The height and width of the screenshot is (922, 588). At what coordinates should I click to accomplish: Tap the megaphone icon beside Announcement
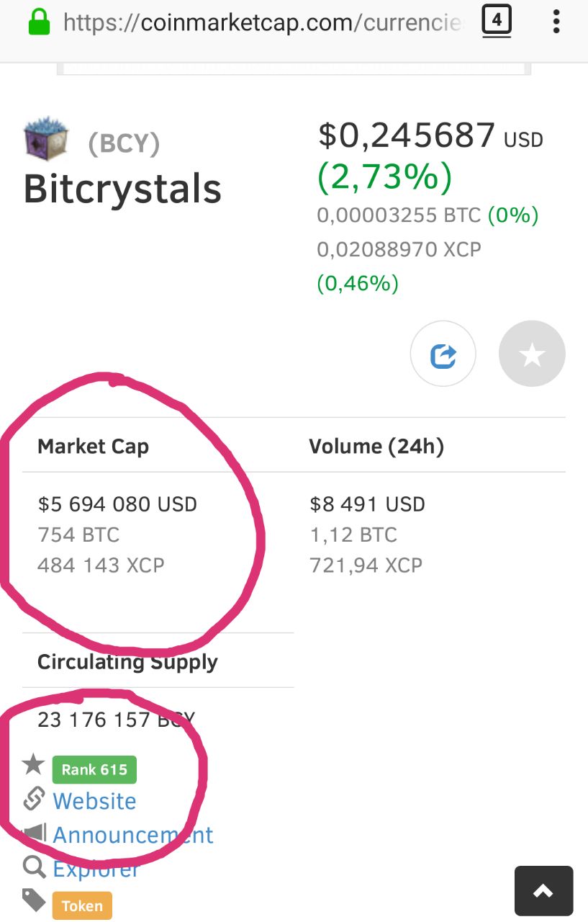34,834
